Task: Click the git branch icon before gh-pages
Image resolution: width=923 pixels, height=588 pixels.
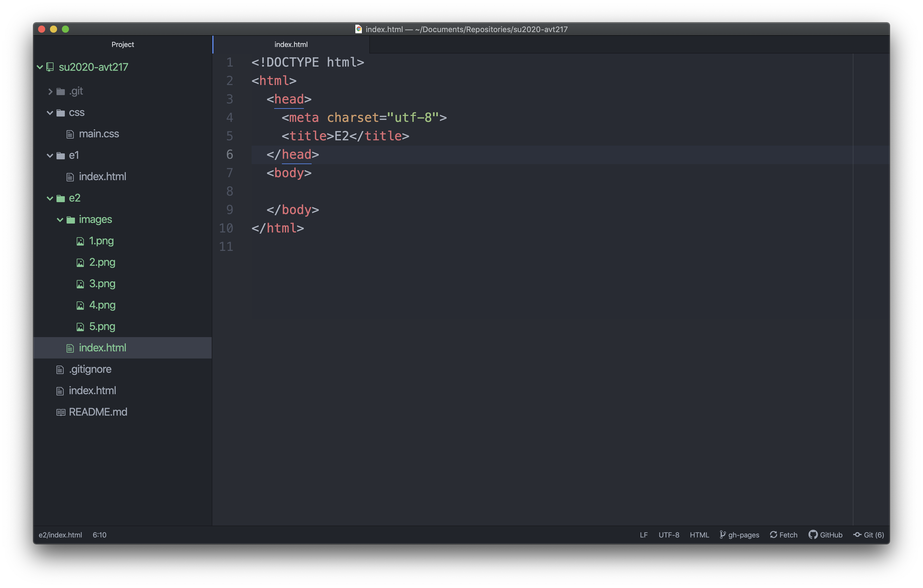Action: click(723, 535)
